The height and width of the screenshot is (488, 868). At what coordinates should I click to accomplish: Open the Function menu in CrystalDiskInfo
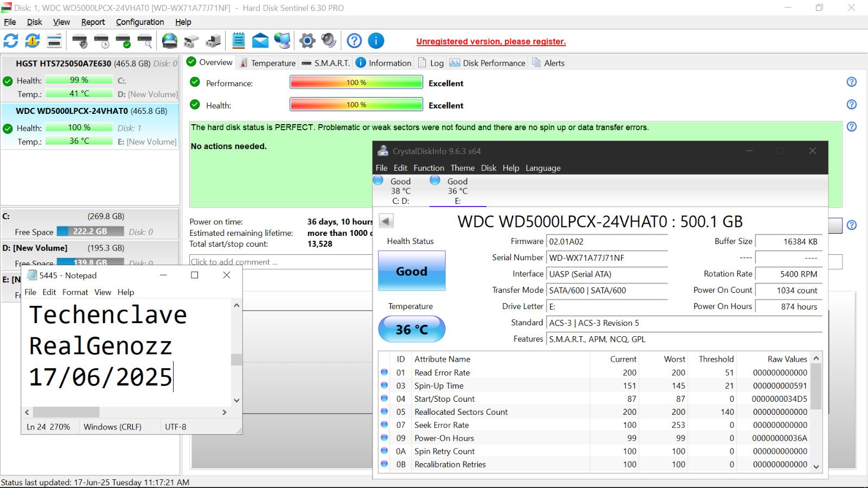(429, 168)
